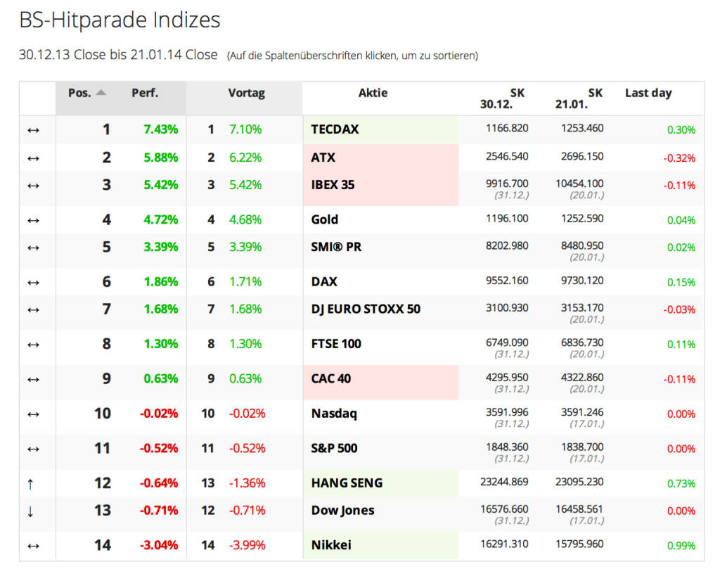Click the down arrow icon in Dow Jones row
The height and width of the screenshot is (588, 720).
(x=30, y=511)
